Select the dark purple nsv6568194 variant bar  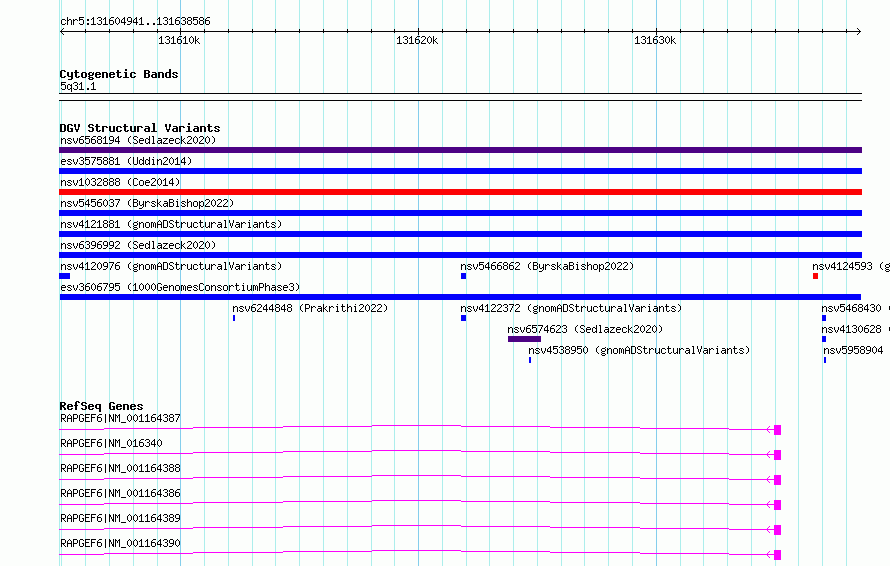(x=460, y=150)
